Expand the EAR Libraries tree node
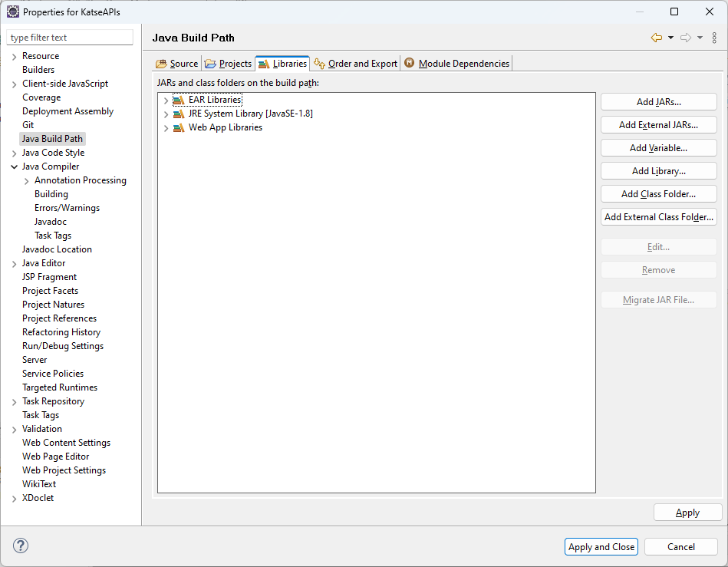This screenshot has width=728, height=567. (x=166, y=101)
